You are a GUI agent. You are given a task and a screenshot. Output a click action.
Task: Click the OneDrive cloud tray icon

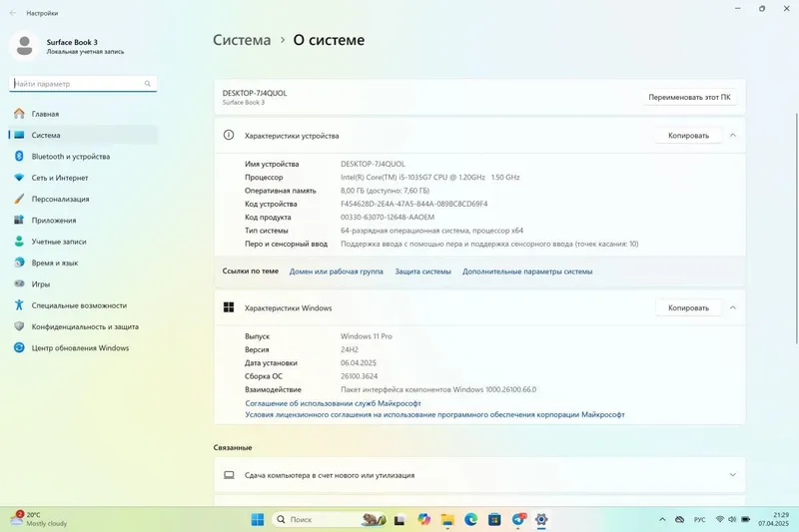pos(680,519)
